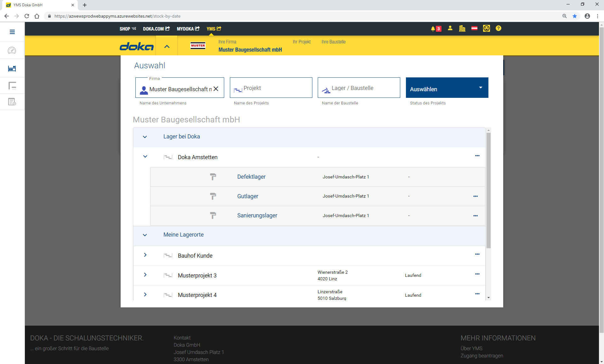Open the user profile icon in header
This screenshot has height=364, width=604.
[450, 28]
